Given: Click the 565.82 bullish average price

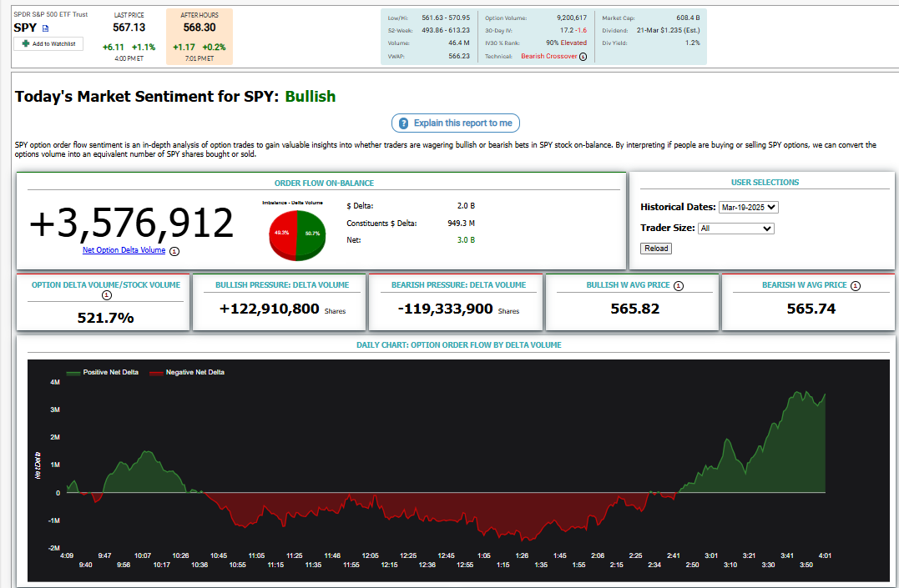Looking at the screenshot, I should [x=634, y=309].
